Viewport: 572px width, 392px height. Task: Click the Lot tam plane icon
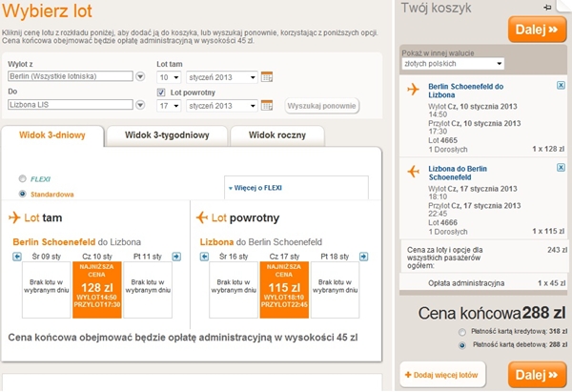coord(14,217)
